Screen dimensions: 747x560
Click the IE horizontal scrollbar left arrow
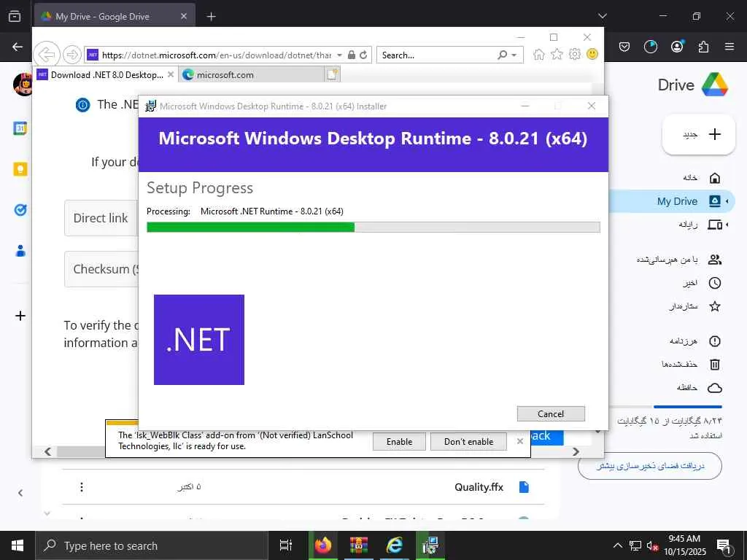coord(47,451)
